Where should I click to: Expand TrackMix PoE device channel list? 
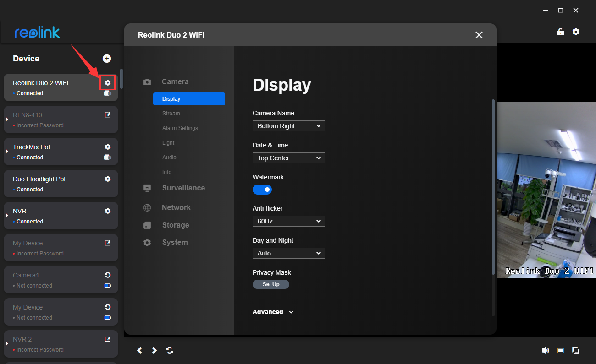[x=7, y=152]
